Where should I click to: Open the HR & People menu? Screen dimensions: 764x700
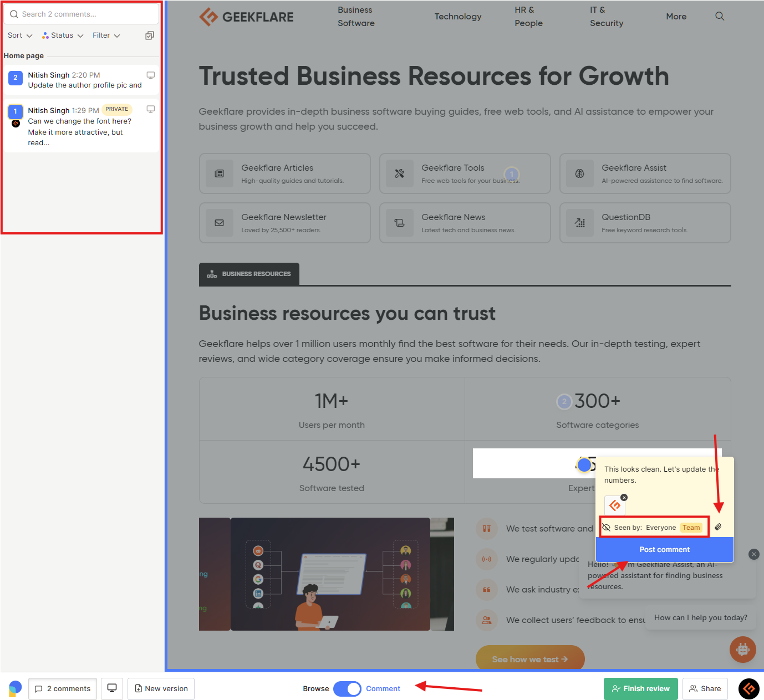(528, 17)
